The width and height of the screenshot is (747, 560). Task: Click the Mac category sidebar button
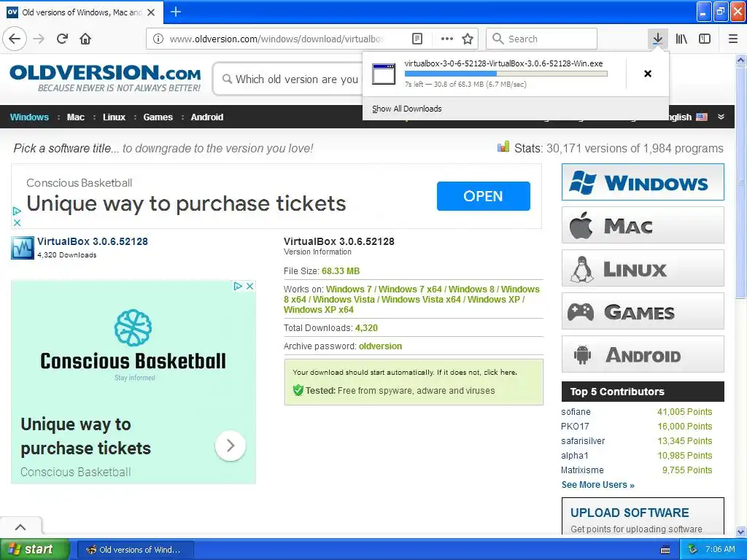coord(643,225)
